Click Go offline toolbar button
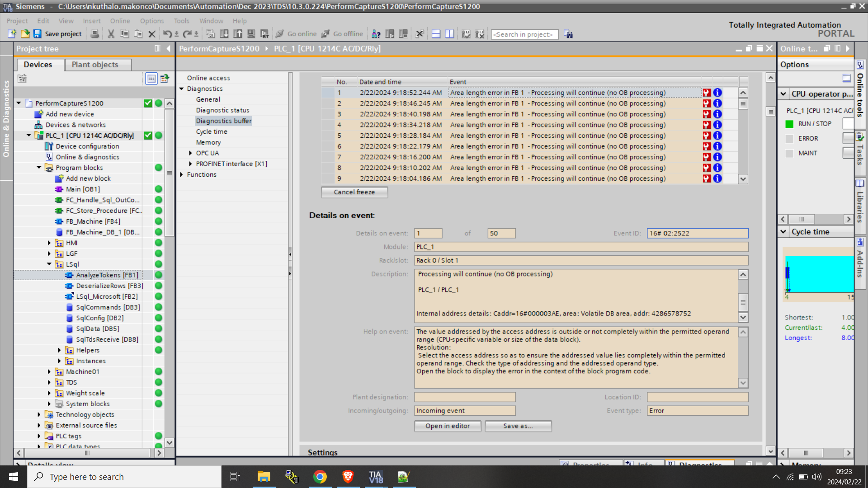The height and width of the screenshot is (488, 868). (342, 34)
